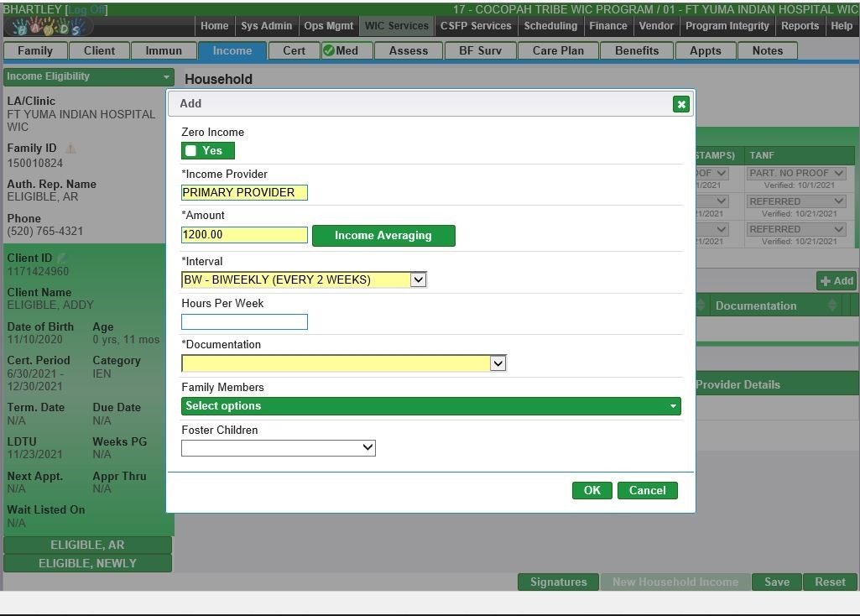Screen dimensions: 860x616
Task: Open the Documentation dropdown in the dialog
Action: point(498,363)
